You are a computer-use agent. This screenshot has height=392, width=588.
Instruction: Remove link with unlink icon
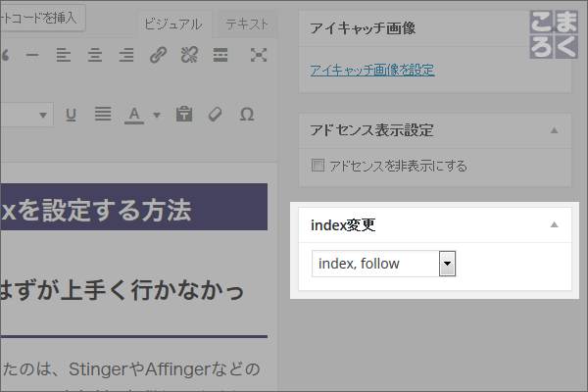click(189, 55)
